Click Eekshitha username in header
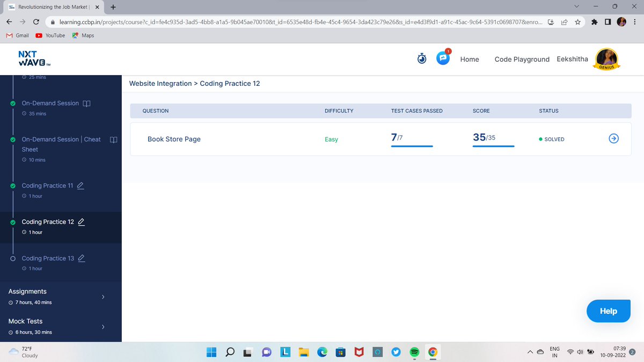This screenshot has width=644, height=362. pyautogui.click(x=572, y=59)
